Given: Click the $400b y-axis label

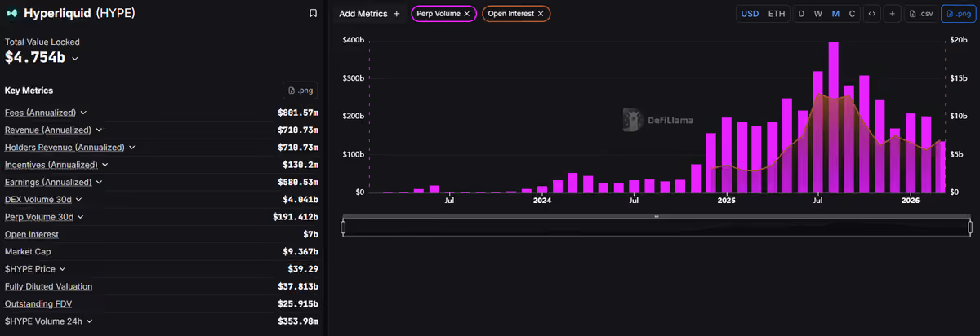Looking at the screenshot, I should pyautogui.click(x=354, y=40).
